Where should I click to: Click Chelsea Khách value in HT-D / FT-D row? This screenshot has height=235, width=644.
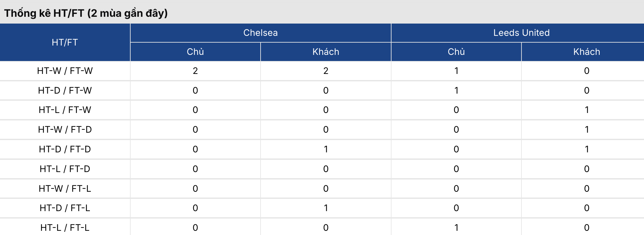326,149
